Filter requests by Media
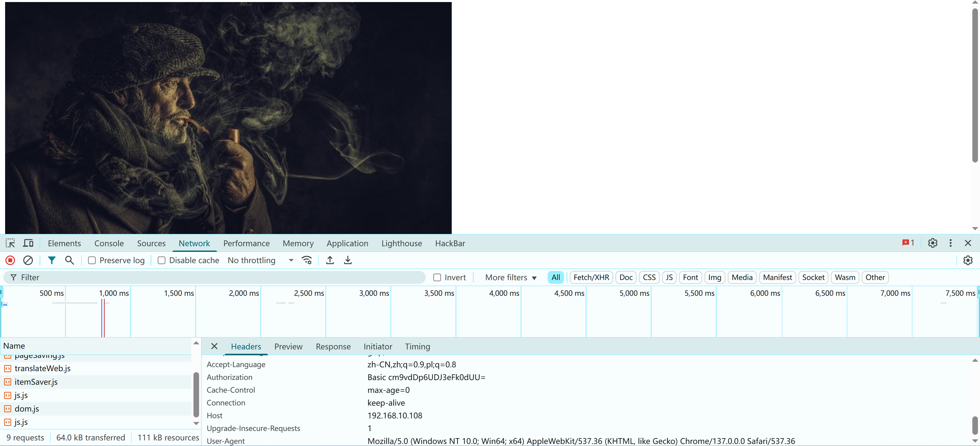This screenshot has width=980, height=446. (x=742, y=277)
